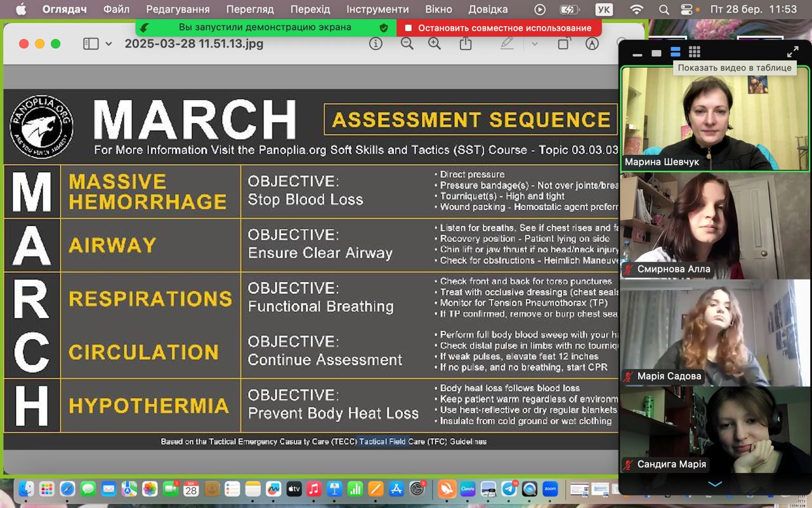
Task: Show the Markup toolbar
Action: pos(592,43)
